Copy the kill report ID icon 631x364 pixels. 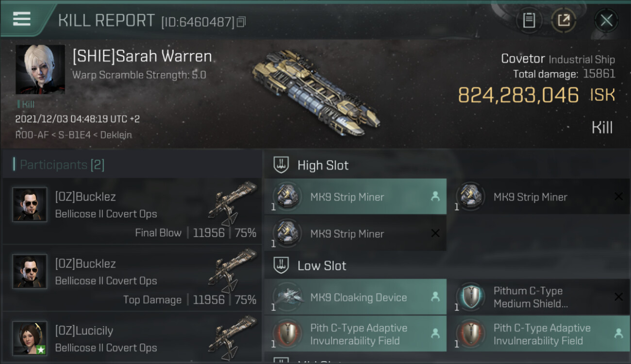pos(241,22)
